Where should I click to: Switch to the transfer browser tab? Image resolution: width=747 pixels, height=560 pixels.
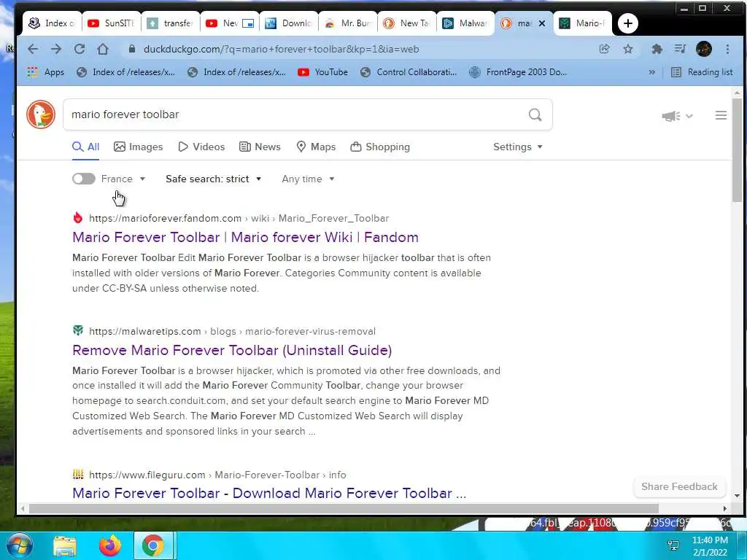(171, 23)
